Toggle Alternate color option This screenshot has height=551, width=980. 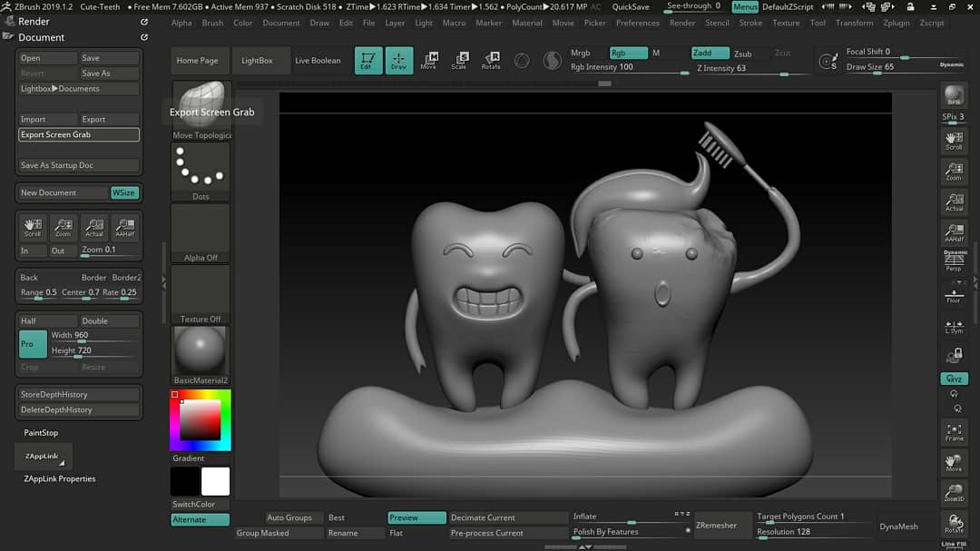click(200, 520)
